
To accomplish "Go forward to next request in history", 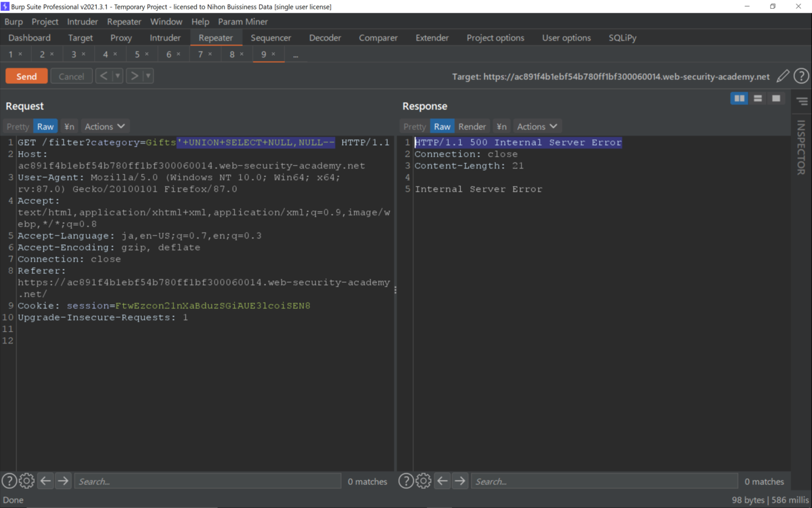I will [135, 76].
